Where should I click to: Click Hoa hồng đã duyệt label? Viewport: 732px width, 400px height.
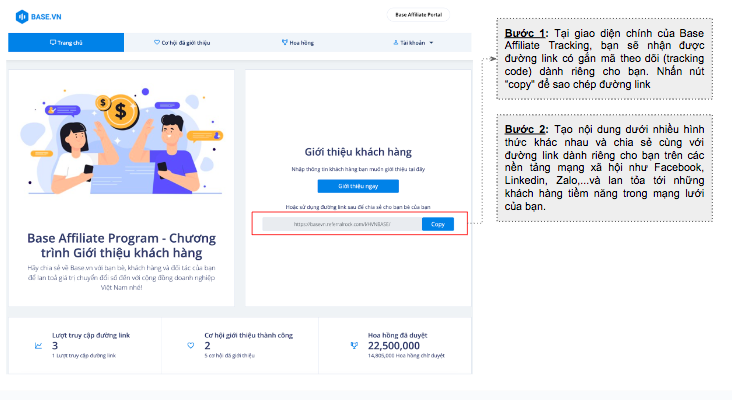[x=397, y=335]
